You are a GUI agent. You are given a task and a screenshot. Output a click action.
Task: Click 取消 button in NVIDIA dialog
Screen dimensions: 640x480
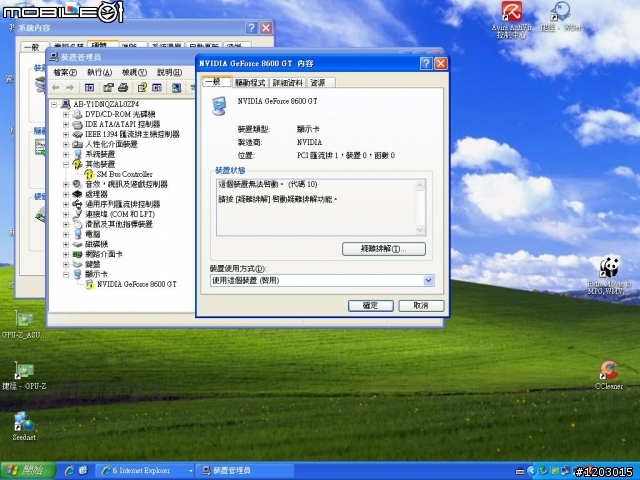pyautogui.click(x=421, y=306)
